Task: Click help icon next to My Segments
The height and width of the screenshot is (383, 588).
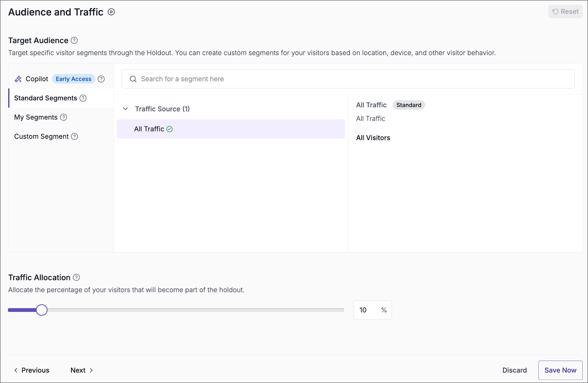Action: coord(64,117)
